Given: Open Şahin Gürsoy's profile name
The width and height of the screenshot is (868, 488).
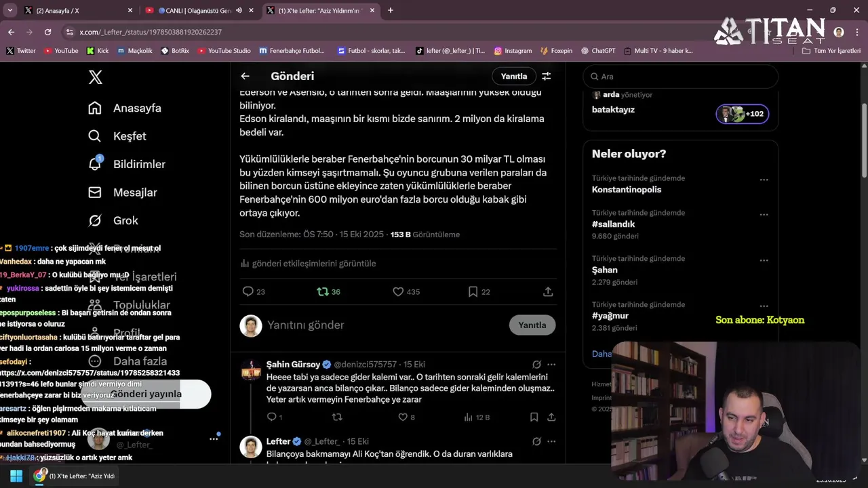Looking at the screenshot, I should pos(293,365).
